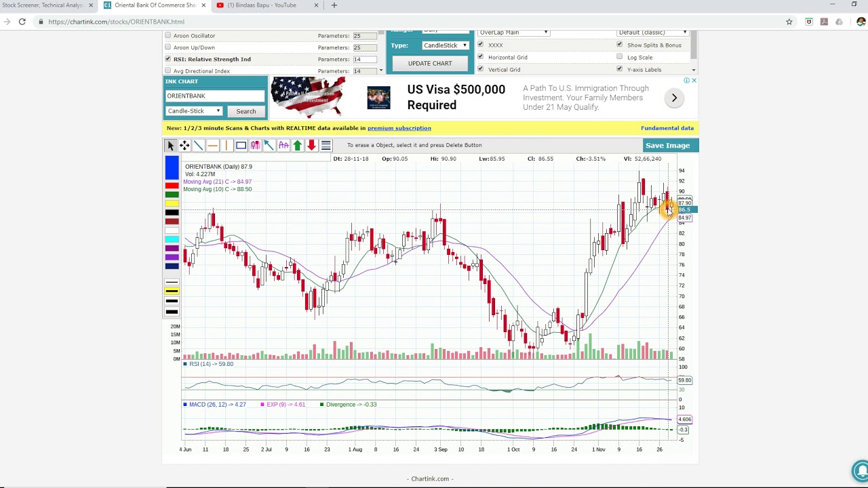This screenshot has width=868, height=488.
Task: Select the diagonal arrow annotation tool
Action: 269,146
